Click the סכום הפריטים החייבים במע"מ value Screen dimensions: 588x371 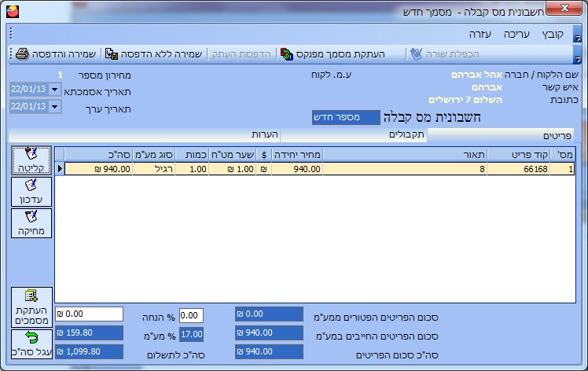270,332
